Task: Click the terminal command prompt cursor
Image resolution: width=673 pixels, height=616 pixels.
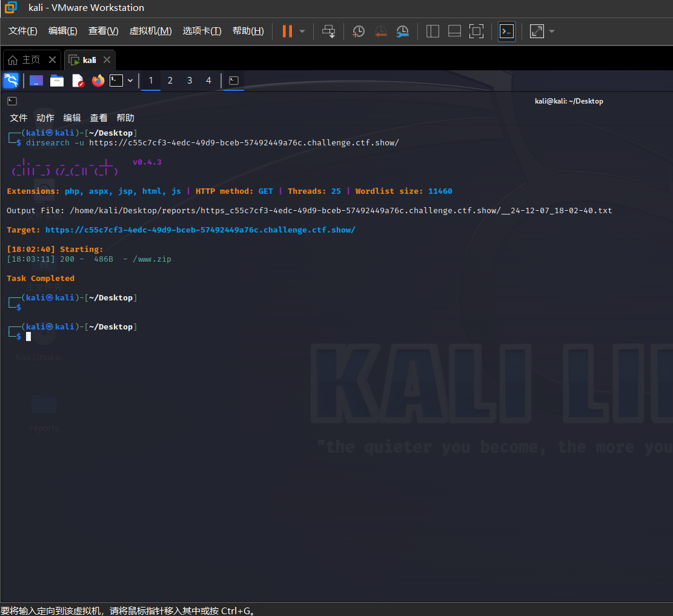Action: pos(28,336)
